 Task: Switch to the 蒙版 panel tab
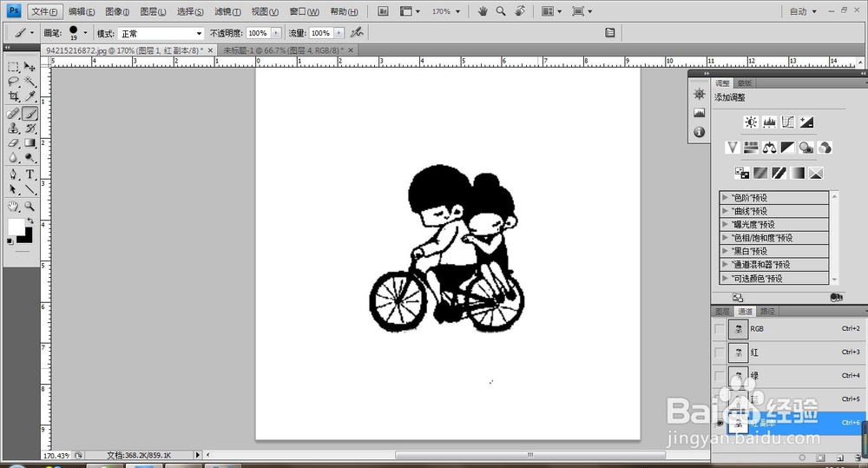pos(745,83)
